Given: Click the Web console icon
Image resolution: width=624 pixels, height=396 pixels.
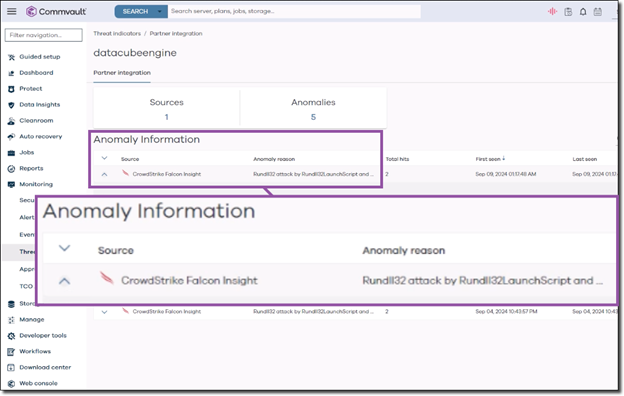Looking at the screenshot, I should pos(11,383).
